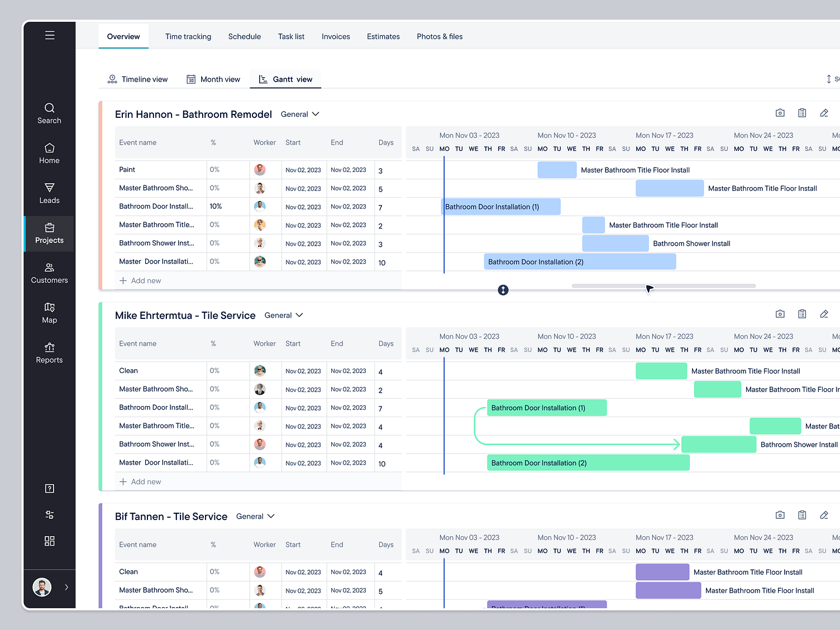Open Reports from the sidebar
Viewport: 840px width, 630px height.
pos(49,353)
